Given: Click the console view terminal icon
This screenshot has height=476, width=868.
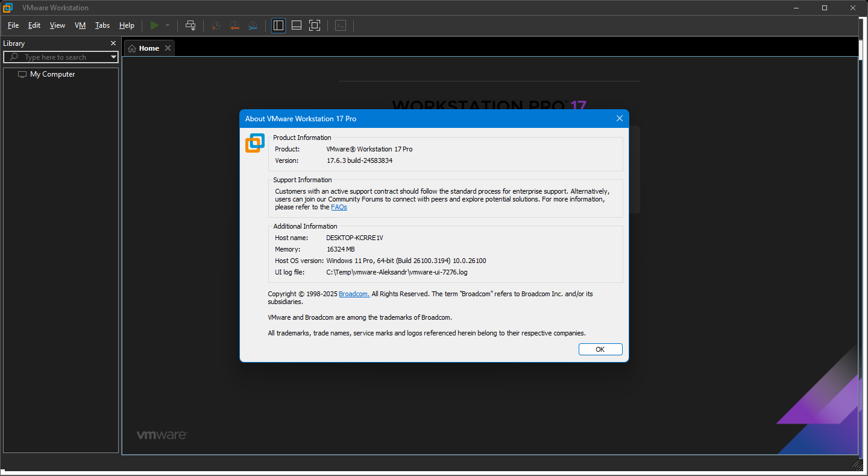Looking at the screenshot, I should coord(341,25).
